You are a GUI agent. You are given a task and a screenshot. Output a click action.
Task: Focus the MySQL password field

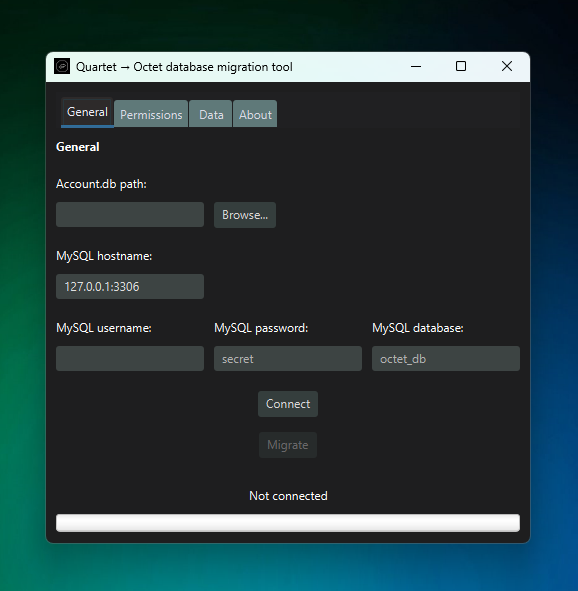pyautogui.click(x=288, y=358)
